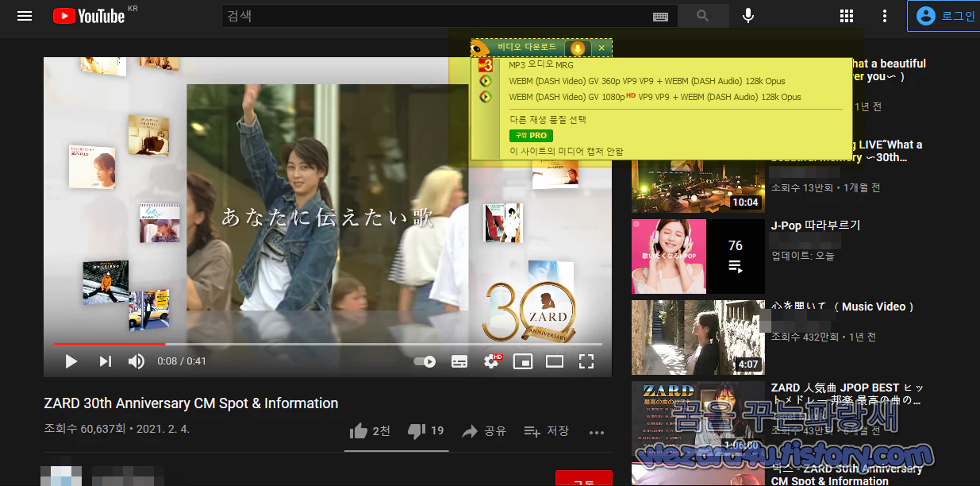This screenshot has width=980, height=486.
Task: Click the magnifier search button
Action: pyautogui.click(x=703, y=16)
